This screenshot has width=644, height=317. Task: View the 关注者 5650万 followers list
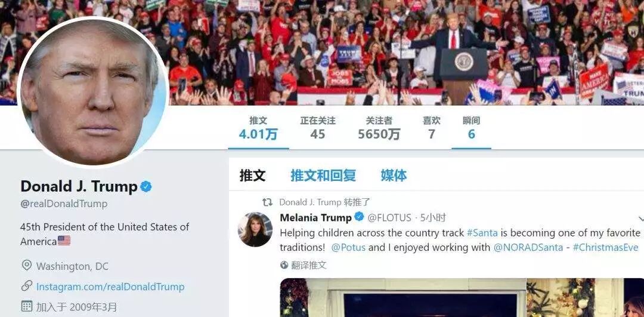pos(379,128)
